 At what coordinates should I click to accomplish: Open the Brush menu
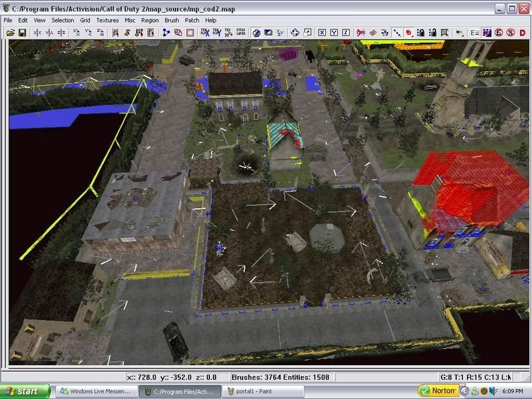pos(172,21)
